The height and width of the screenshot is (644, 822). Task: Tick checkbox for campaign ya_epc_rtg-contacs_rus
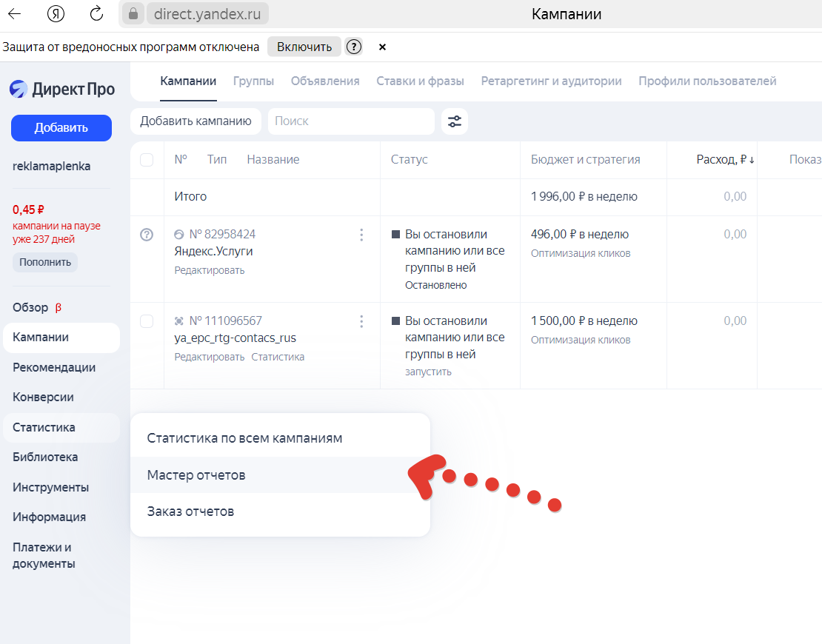147,321
